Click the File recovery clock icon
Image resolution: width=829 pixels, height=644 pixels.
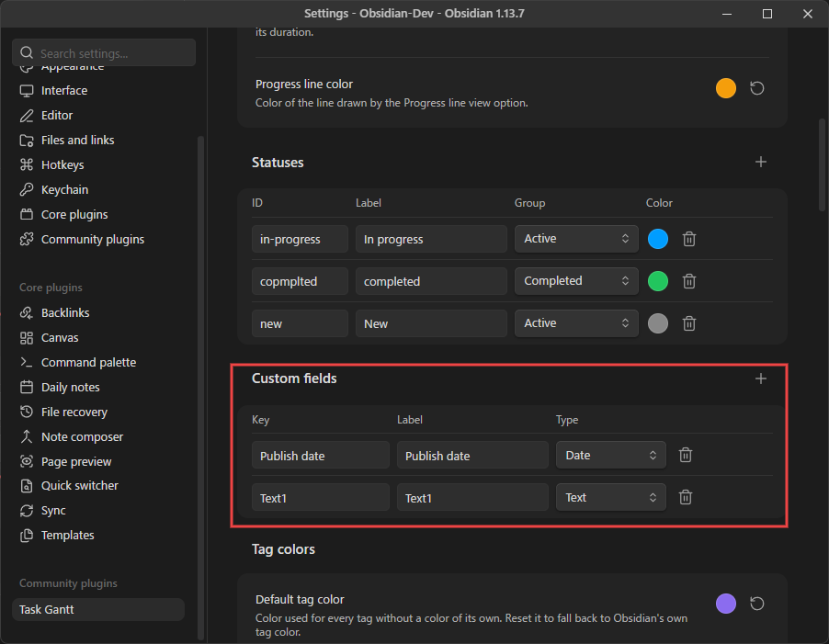tap(27, 412)
